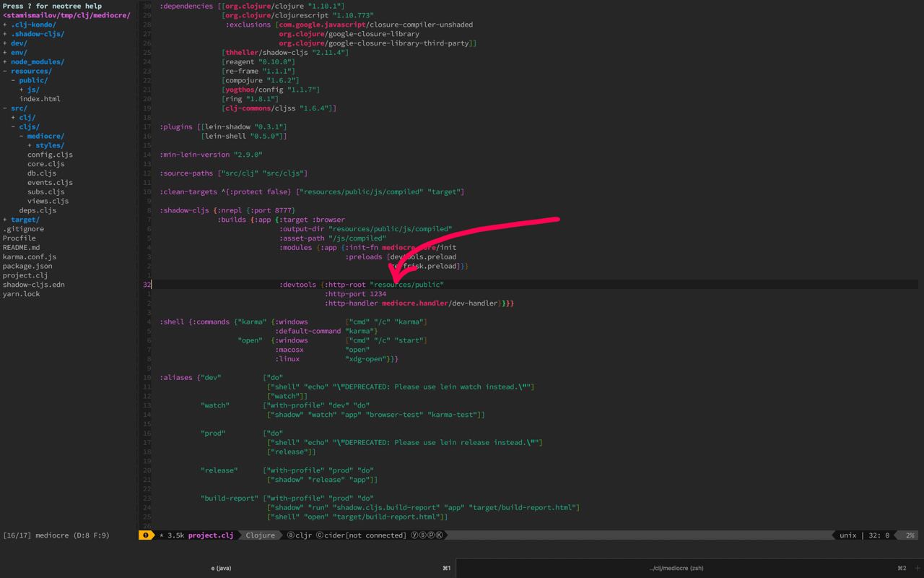Open db.cljs in the file tree
924x578 pixels.
(x=42, y=173)
